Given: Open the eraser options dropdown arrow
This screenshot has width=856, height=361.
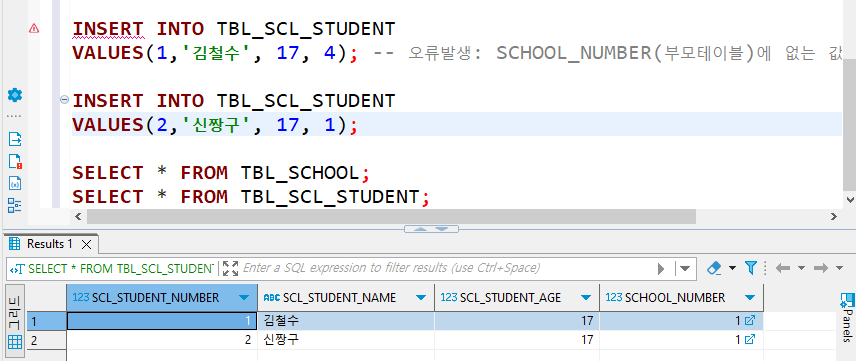Looking at the screenshot, I should [x=732, y=268].
